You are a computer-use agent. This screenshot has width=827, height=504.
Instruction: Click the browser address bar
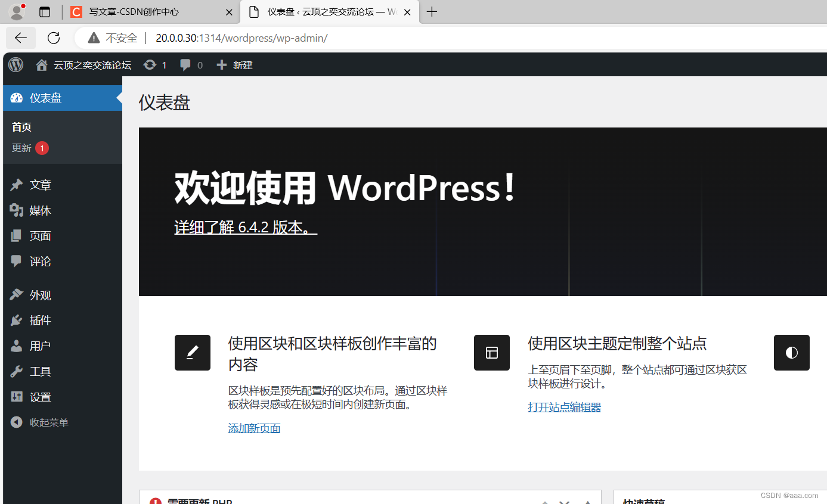pyautogui.click(x=298, y=37)
